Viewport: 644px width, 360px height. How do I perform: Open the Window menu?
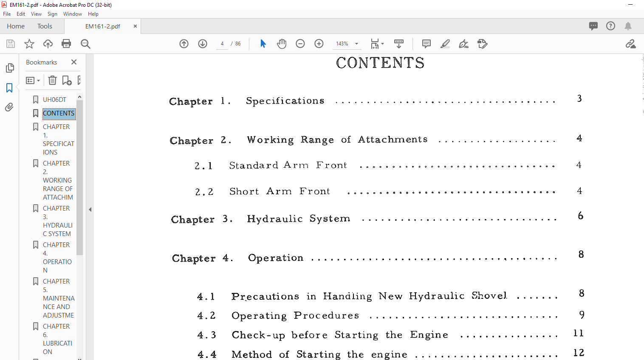click(73, 14)
